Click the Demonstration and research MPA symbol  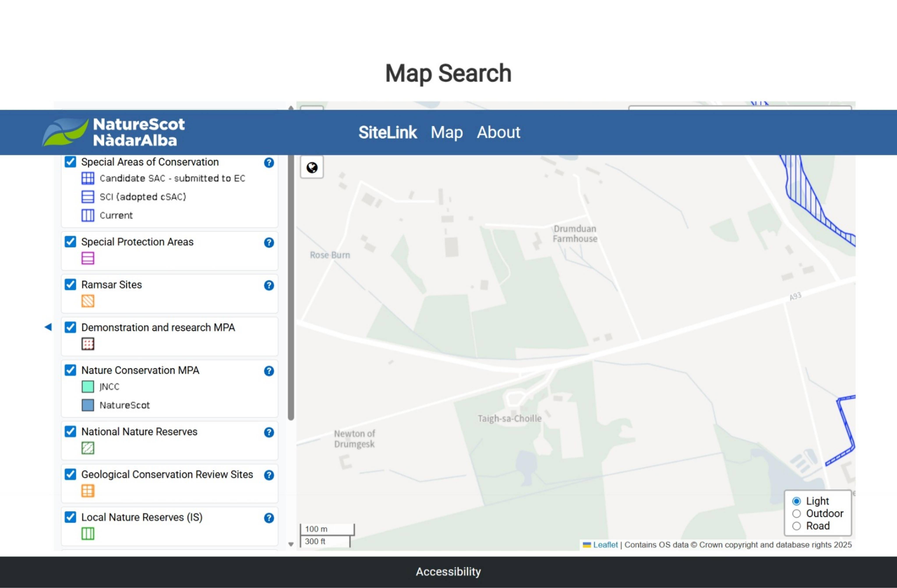[88, 344]
